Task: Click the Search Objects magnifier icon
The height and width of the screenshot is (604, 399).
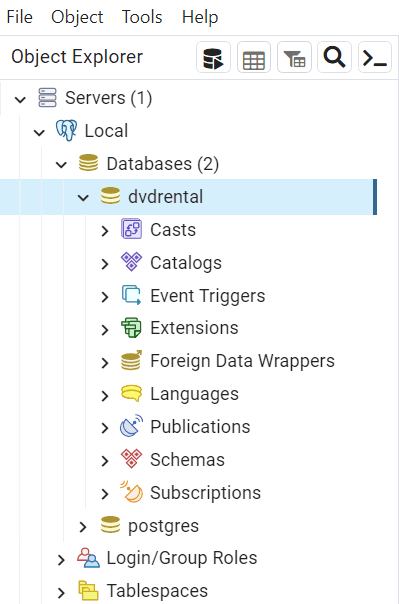Action: tap(334, 57)
